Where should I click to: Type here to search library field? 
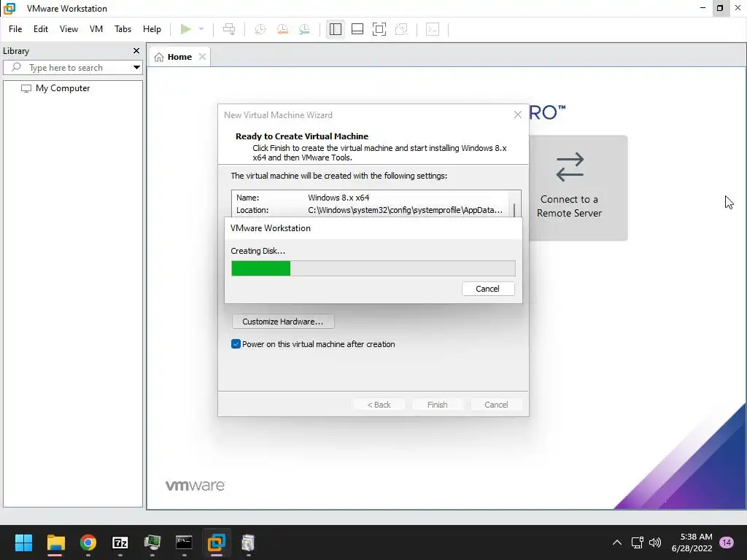click(x=73, y=68)
